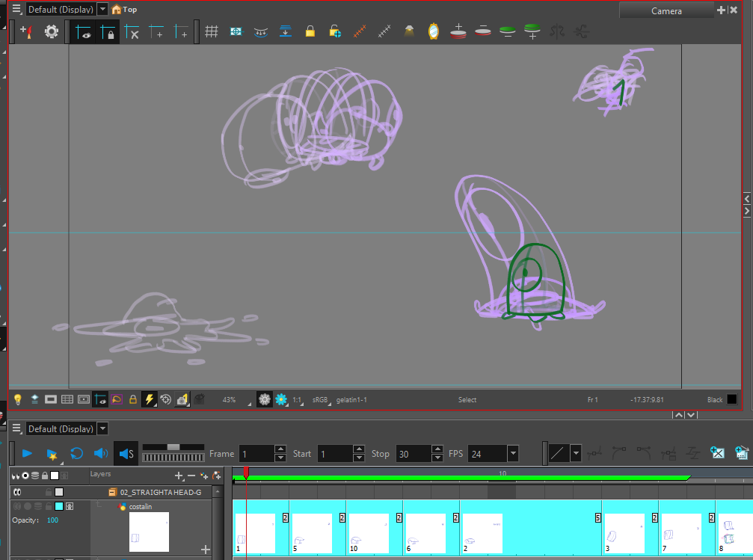The height and width of the screenshot is (560, 753).
Task: Click the Frame number input field
Action: coord(256,454)
